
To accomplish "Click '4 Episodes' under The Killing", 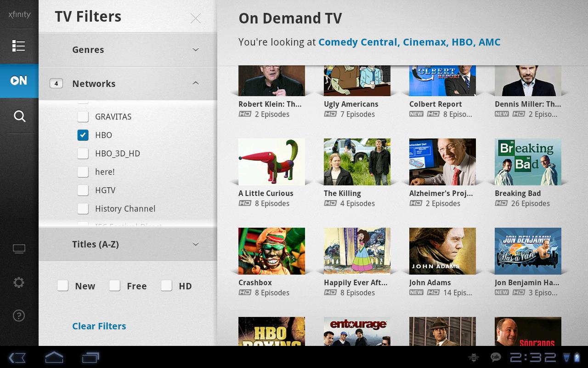I will point(357,204).
